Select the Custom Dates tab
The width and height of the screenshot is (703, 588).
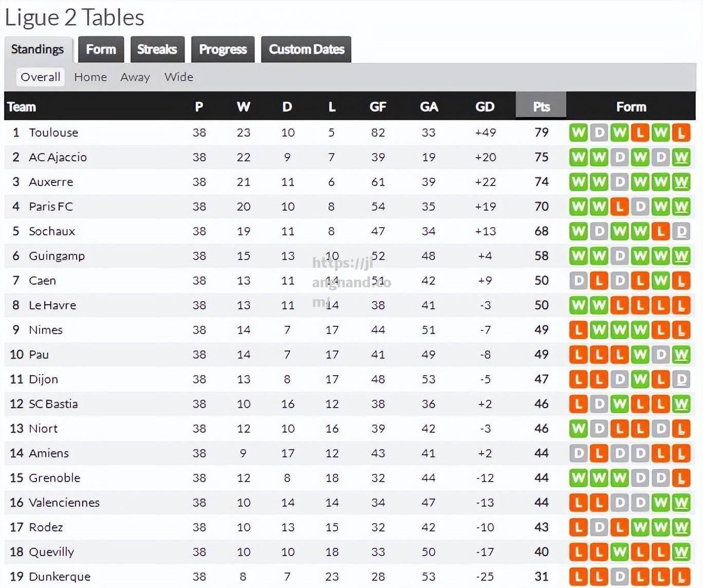[x=306, y=49]
